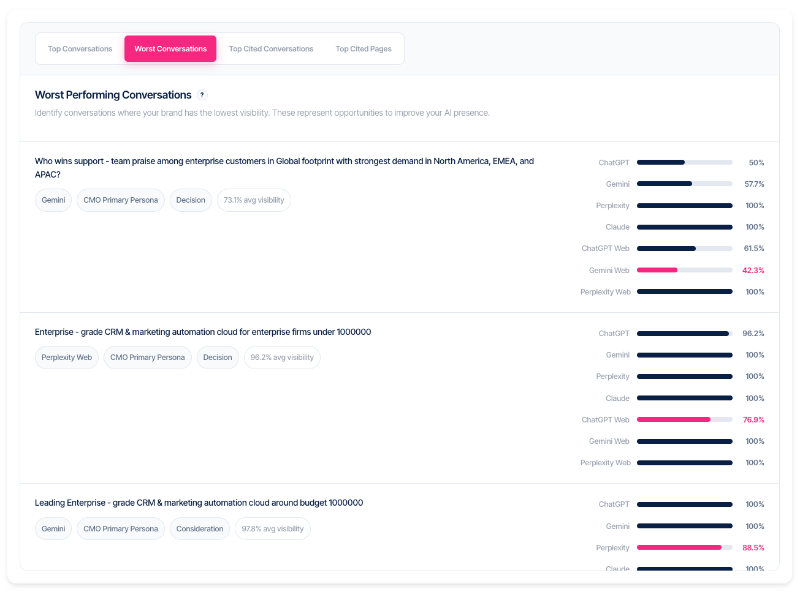Image resolution: width=800 pixels, height=592 pixels.
Task: Open the 'Enterprise - grade CRM' conversation under 1000000
Action: (203, 332)
